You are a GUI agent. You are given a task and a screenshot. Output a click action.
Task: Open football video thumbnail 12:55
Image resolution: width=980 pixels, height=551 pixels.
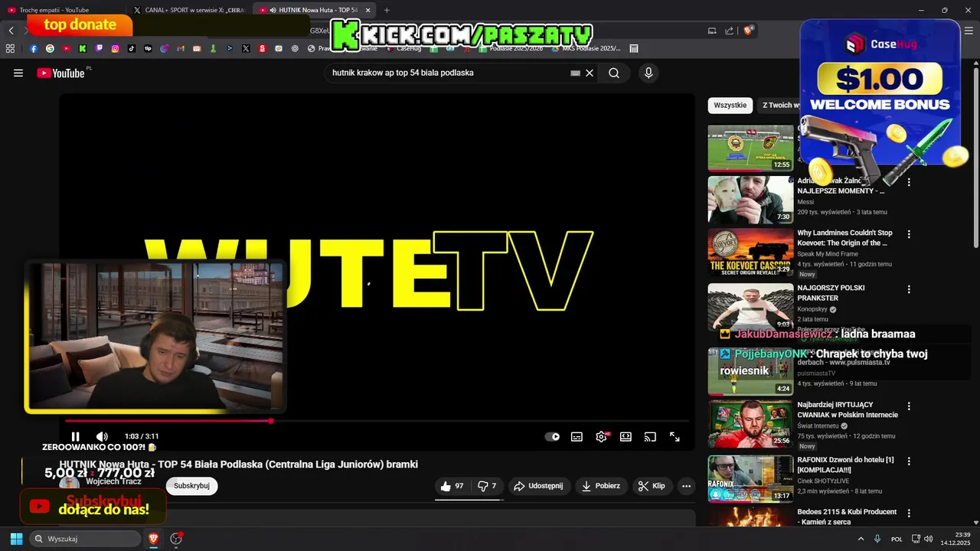[x=750, y=148]
